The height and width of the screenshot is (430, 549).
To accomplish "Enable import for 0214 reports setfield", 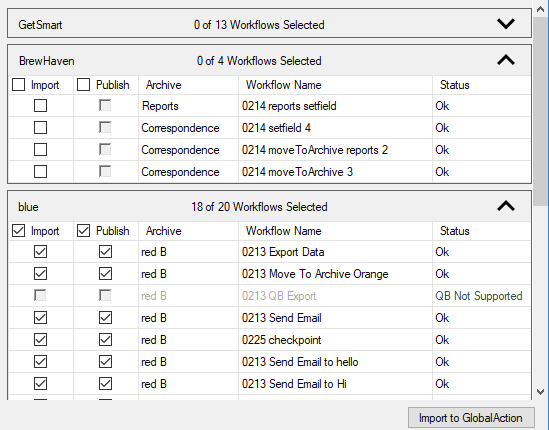I will pyautogui.click(x=40, y=105).
